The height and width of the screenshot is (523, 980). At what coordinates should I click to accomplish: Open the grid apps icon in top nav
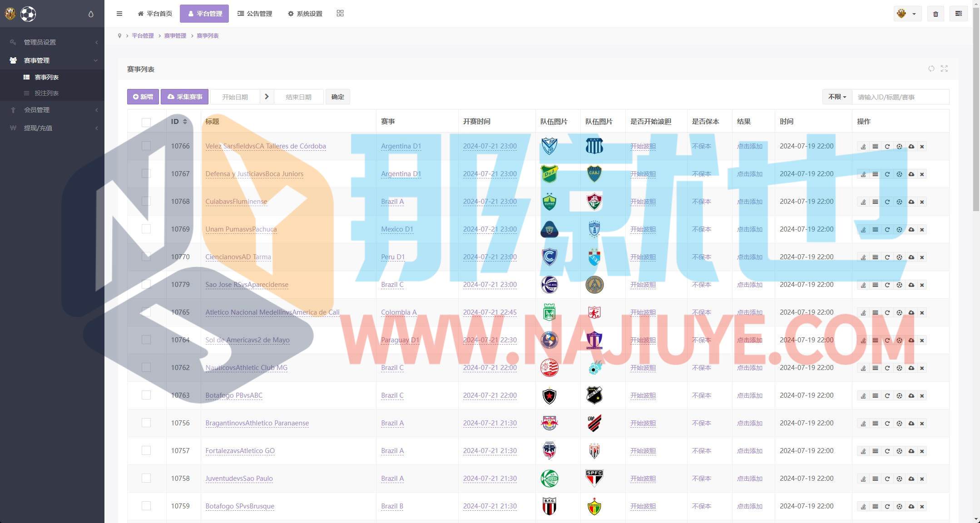coord(340,14)
